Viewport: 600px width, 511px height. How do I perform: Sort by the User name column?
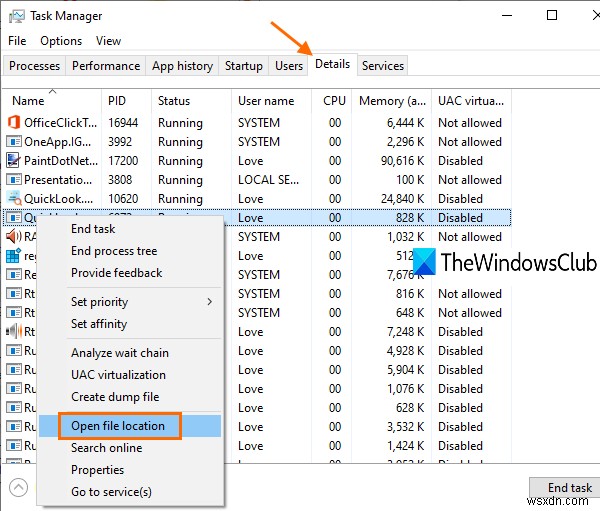[x=271, y=101]
